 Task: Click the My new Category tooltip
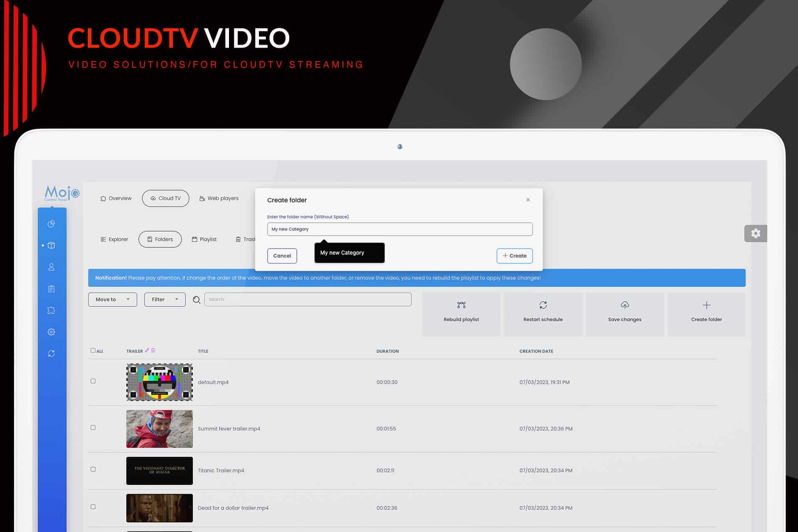pos(350,253)
